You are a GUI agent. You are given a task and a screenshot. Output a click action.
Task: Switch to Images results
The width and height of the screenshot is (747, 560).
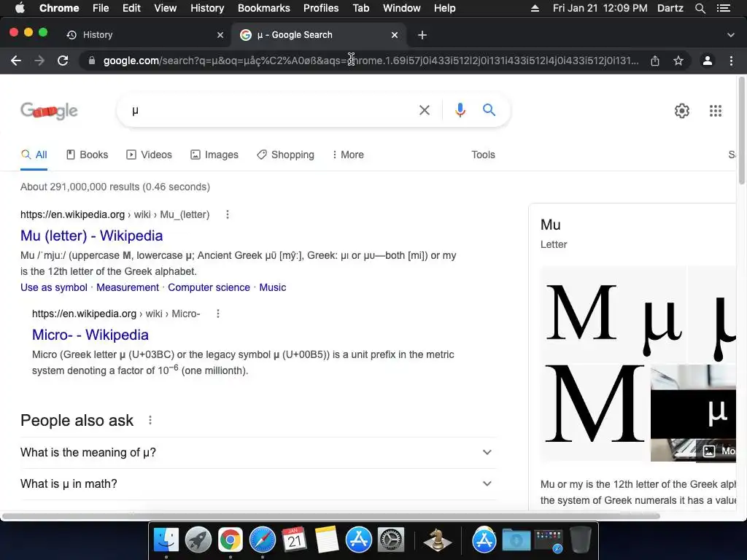[x=214, y=155]
